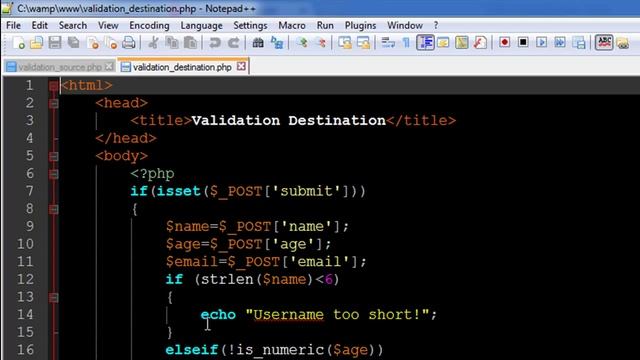Collapse the body fold on line 5
640x360 pixels.
tap(53, 156)
